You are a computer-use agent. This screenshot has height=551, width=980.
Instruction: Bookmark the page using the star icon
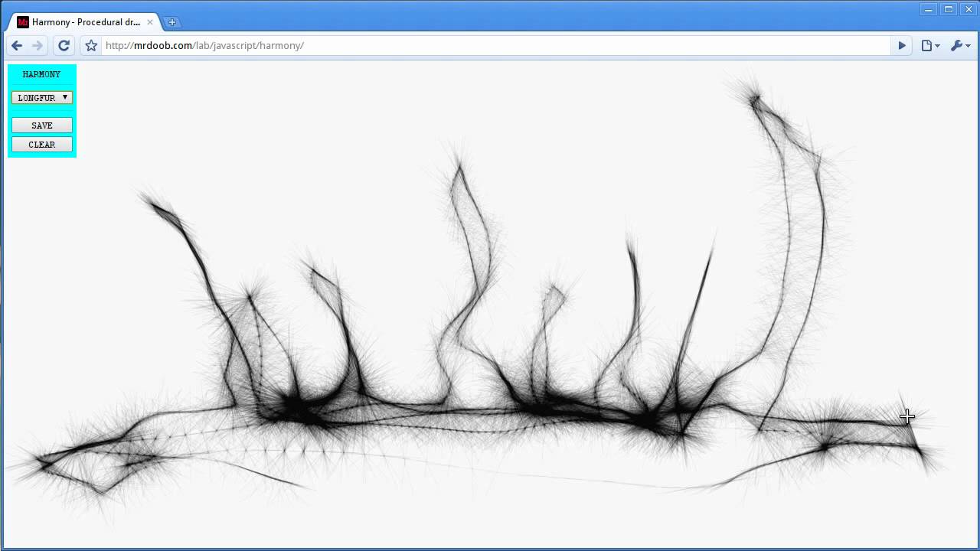[90, 45]
